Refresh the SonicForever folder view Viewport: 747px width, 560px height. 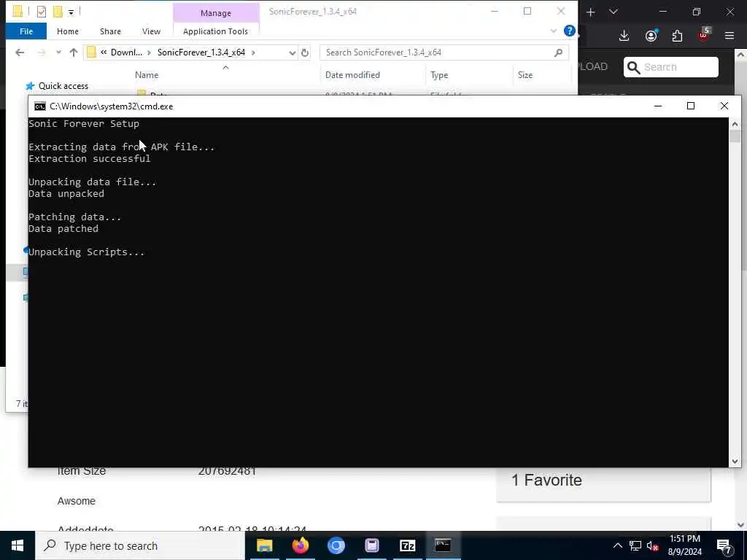pyautogui.click(x=305, y=52)
